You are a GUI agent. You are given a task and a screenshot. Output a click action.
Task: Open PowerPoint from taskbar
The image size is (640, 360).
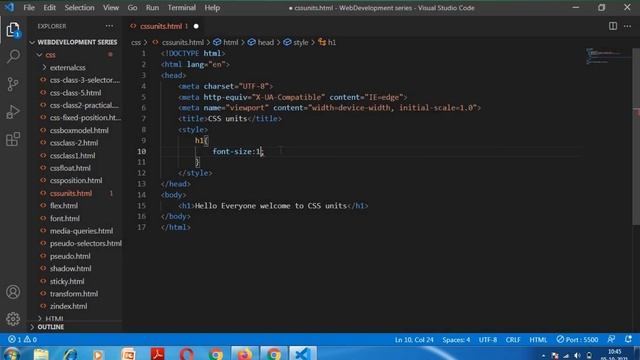point(128,354)
